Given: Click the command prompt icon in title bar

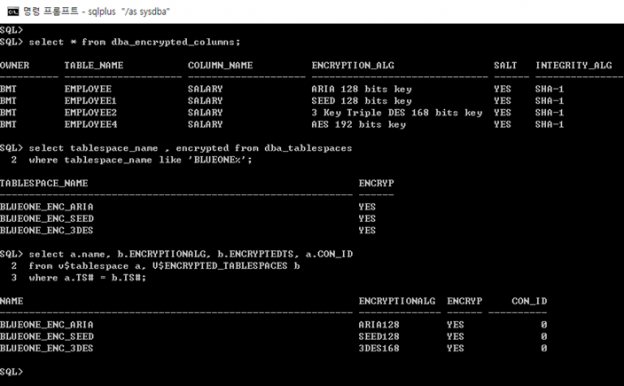Looking at the screenshot, I should point(13,12).
